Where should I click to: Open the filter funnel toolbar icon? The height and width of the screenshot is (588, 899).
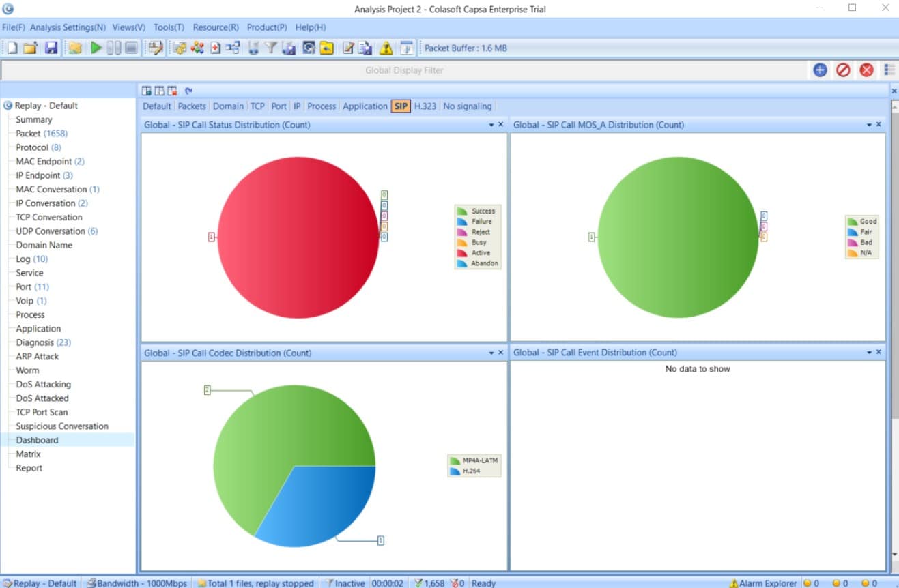point(271,48)
